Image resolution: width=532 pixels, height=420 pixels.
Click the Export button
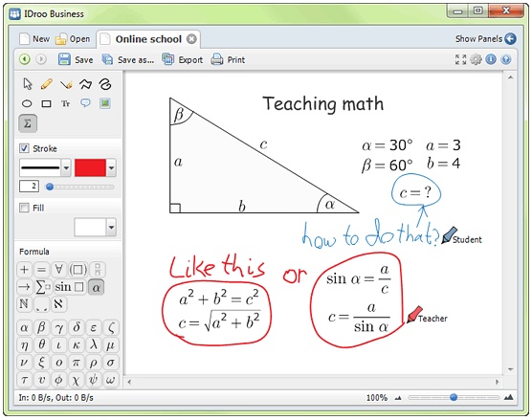coord(182,59)
